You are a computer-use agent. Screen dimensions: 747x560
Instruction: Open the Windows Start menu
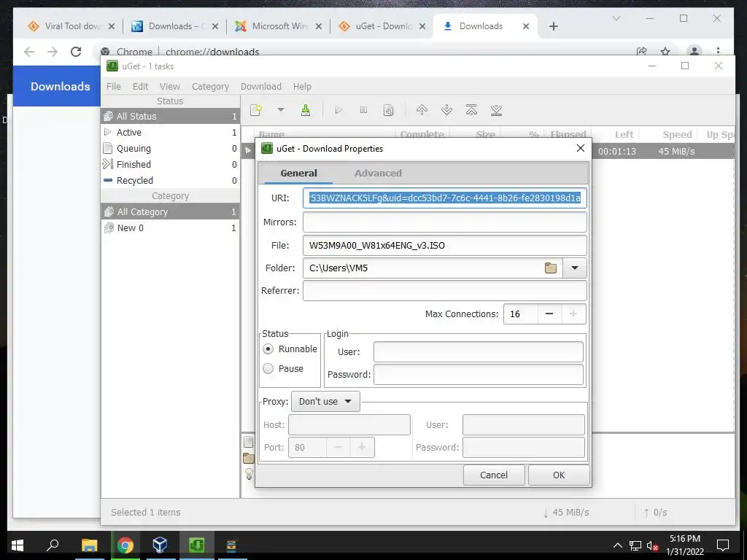click(x=18, y=545)
